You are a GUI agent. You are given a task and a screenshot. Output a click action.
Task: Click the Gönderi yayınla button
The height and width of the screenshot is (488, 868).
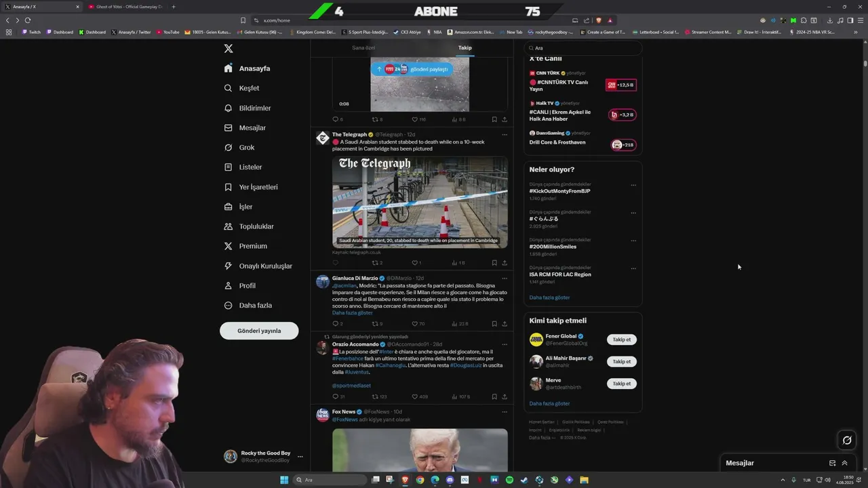pyautogui.click(x=259, y=331)
